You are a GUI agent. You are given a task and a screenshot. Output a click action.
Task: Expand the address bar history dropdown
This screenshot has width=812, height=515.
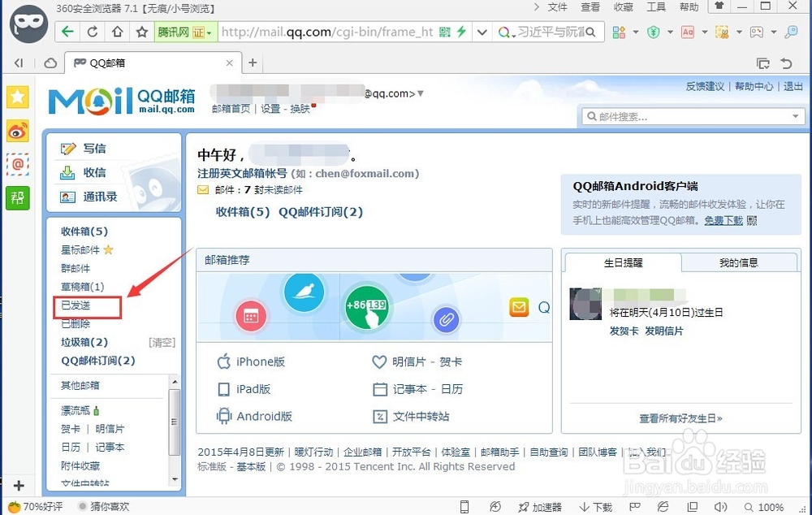tap(482, 32)
